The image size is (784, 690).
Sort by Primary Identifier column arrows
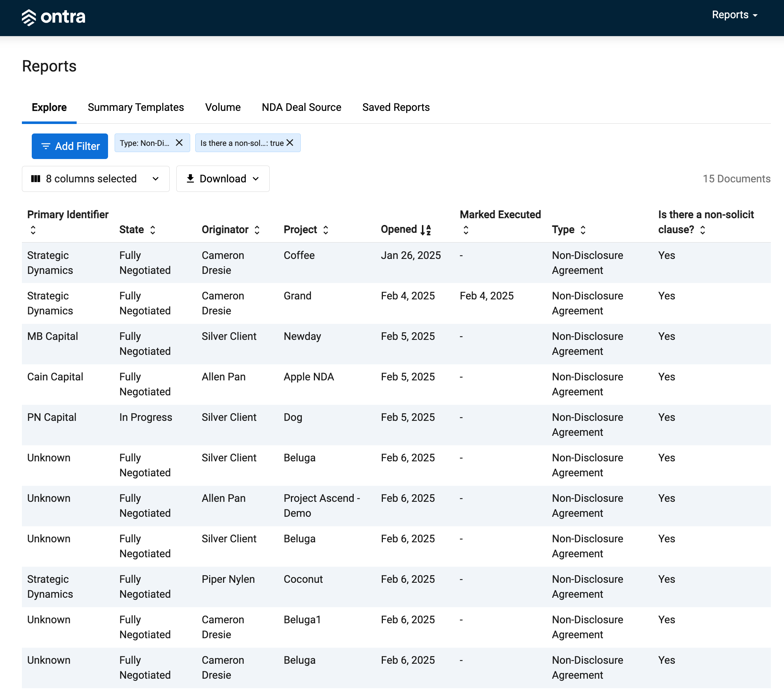(x=33, y=230)
